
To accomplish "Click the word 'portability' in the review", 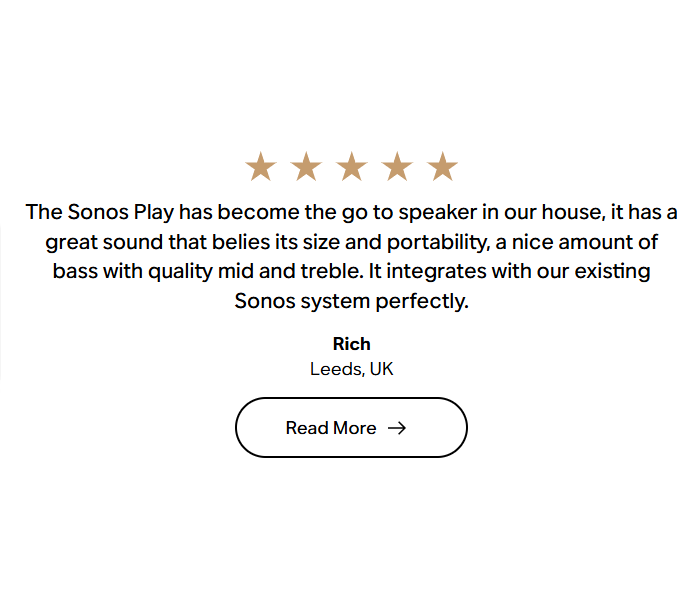I will click(438, 243).
